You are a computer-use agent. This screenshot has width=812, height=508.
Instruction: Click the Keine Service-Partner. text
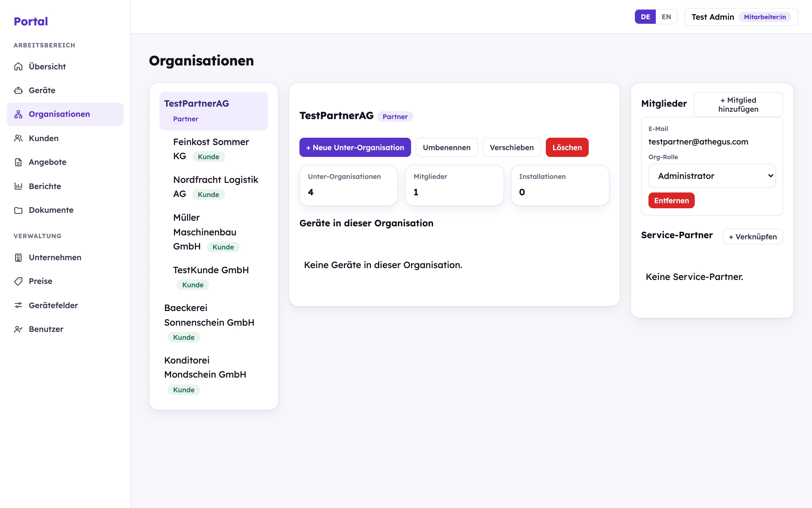(x=694, y=277)
